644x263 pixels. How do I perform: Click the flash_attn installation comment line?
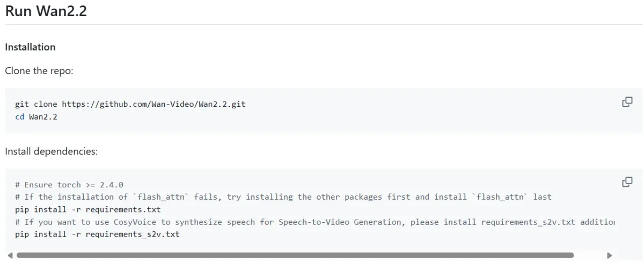point(283,197)
